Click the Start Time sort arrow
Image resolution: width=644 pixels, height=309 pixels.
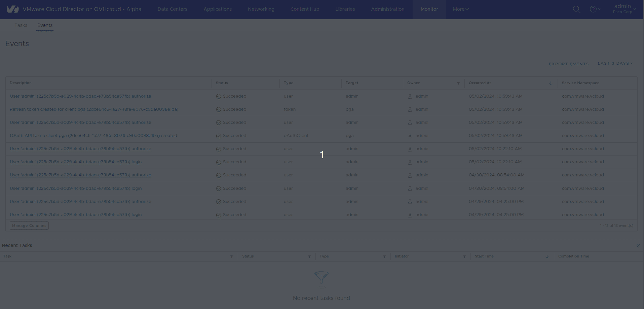point(547,256)
